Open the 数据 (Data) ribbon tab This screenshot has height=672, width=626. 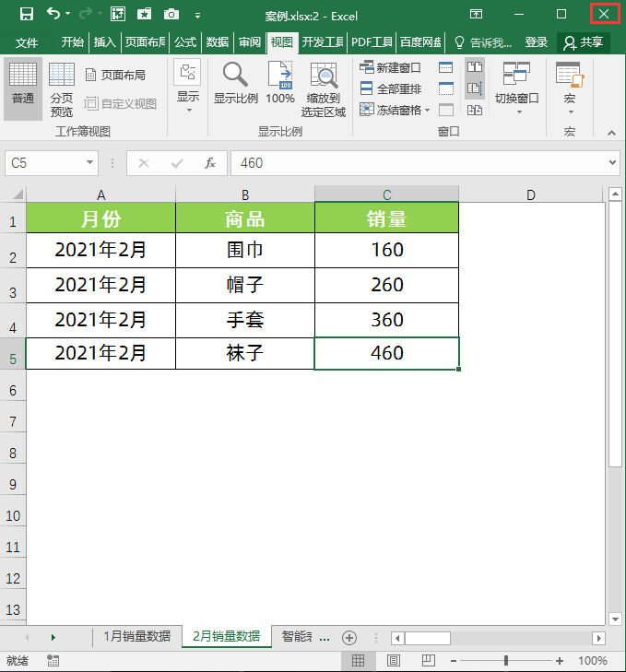click(x=217, y=42)
